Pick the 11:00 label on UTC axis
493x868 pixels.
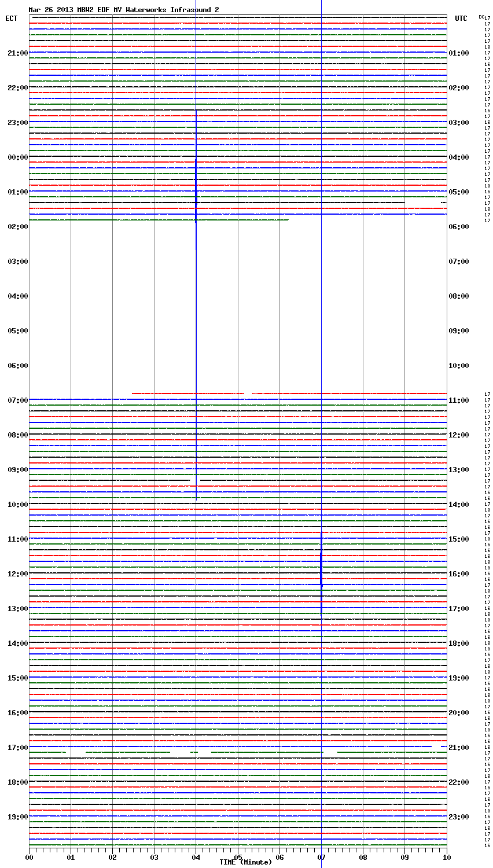click(x=459, y=400)
